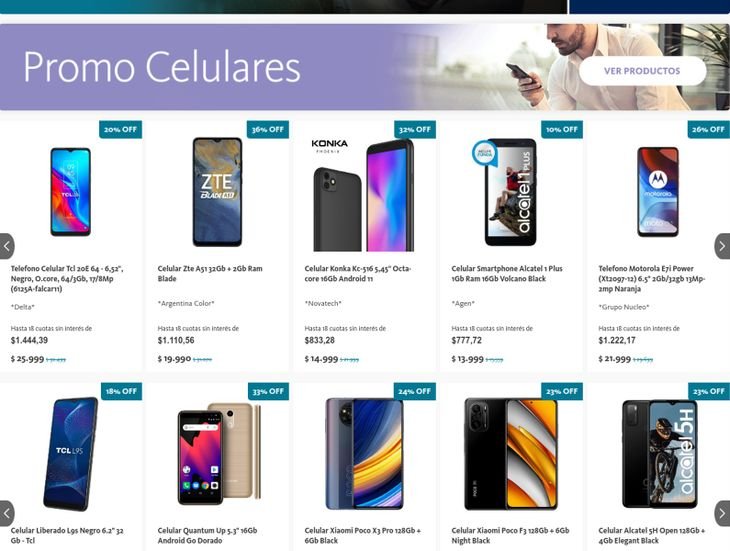Open the ZTE Blade A51 phone image

[217, 191]
